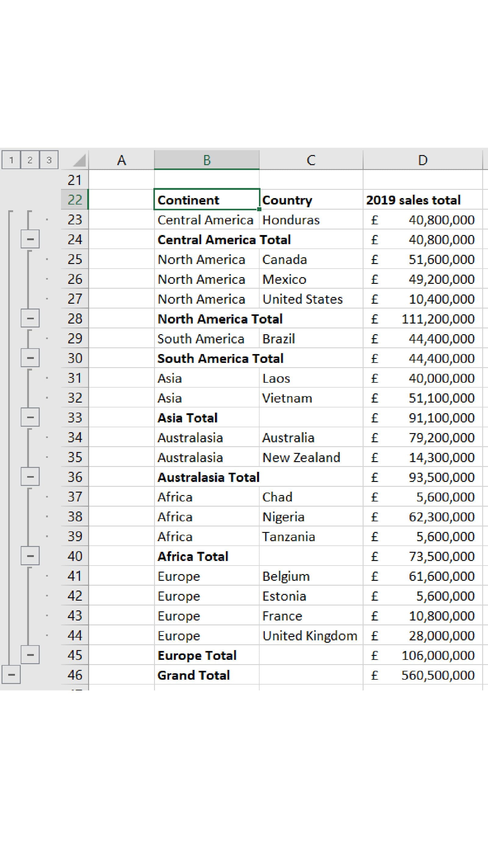The width and height of the screenshot is (488, 868).
Task: Select column D header
Action: tap(423, 160)
